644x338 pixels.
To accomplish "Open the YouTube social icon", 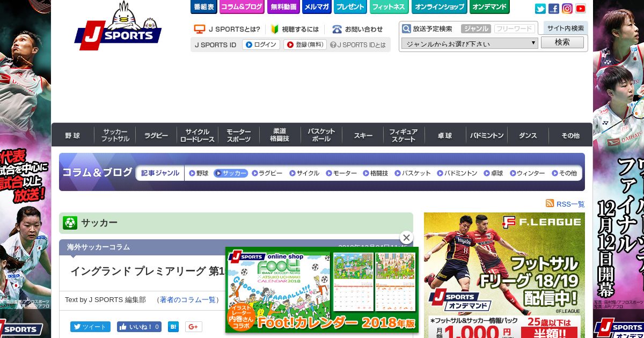I will [581, 9].
